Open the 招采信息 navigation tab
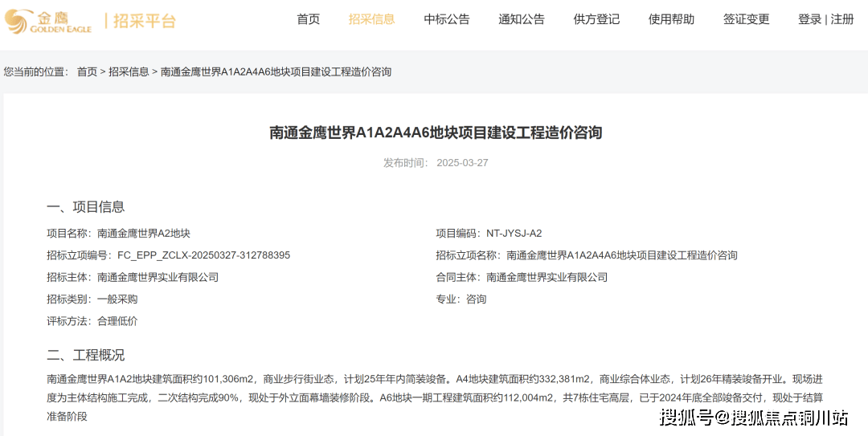Image resolution: width=868 pixels, height=436 pixels. click(x=371, y=19)
